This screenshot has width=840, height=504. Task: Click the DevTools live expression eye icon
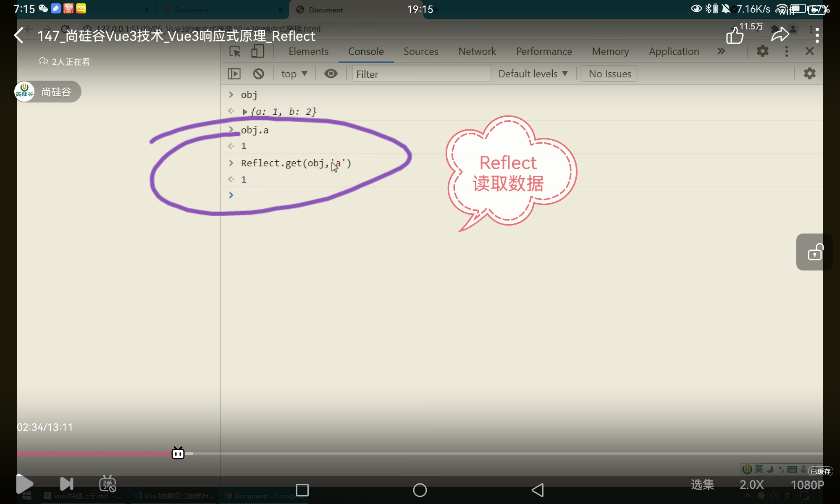coord(331,74)
